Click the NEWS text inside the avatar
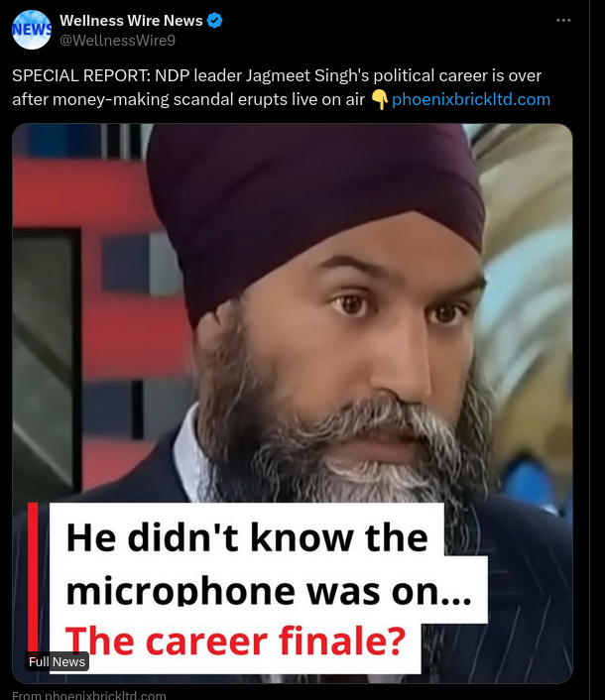Viewport: 605px width, 700px height. click(32, 29)
